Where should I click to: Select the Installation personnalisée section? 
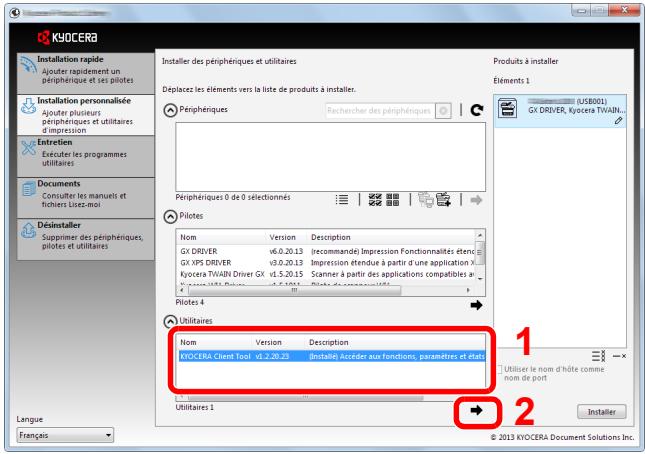(x=86, y=115)
